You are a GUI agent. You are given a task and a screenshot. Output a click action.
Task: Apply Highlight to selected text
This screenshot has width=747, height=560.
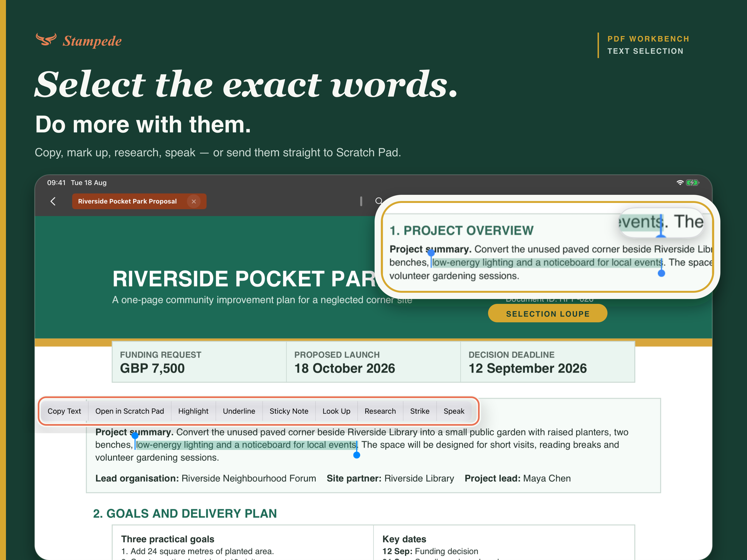pyautogui.click(x=193, y=411)
